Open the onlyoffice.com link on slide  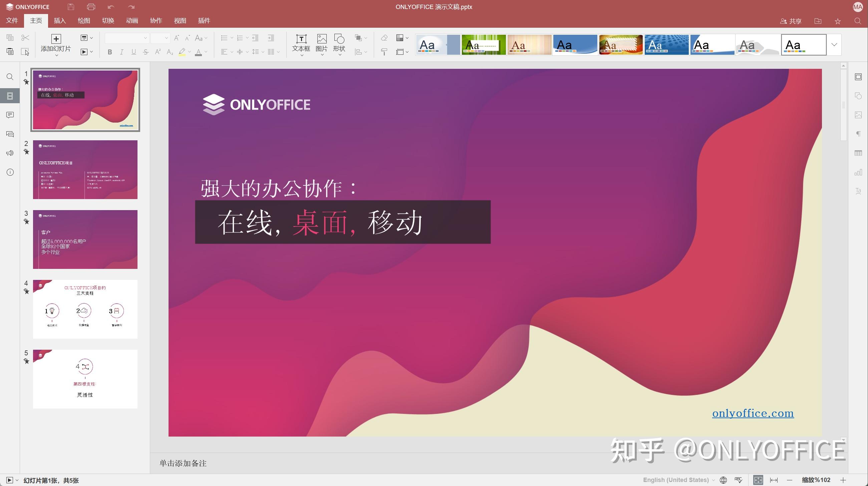tap(753, 413)
